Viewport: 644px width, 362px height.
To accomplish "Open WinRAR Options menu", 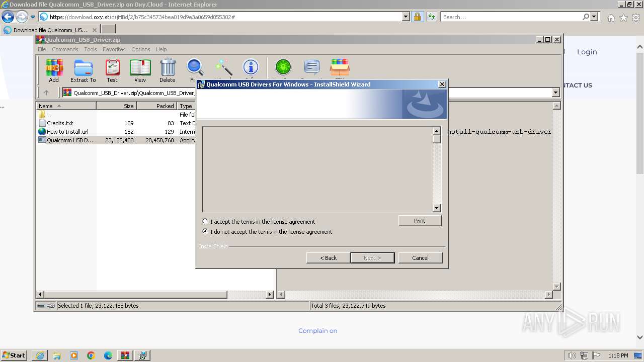I will [141, 49].
